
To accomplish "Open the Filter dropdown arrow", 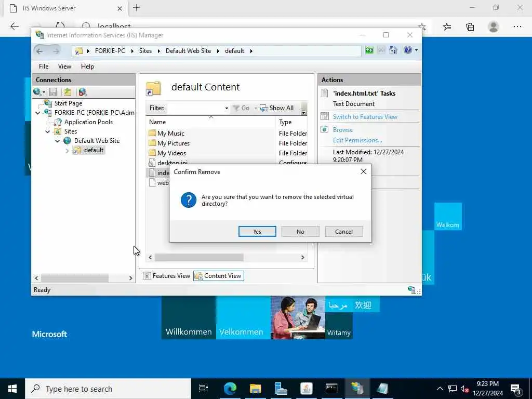I will tap(227, 108).
